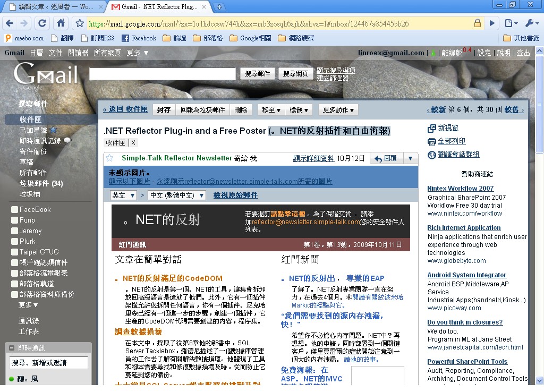Collapse the 即時通訊 chat panel

tap(12, 347)
